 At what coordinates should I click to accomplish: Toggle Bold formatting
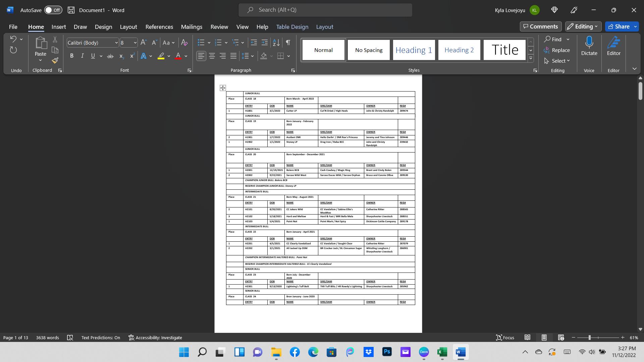click(71, 56)
